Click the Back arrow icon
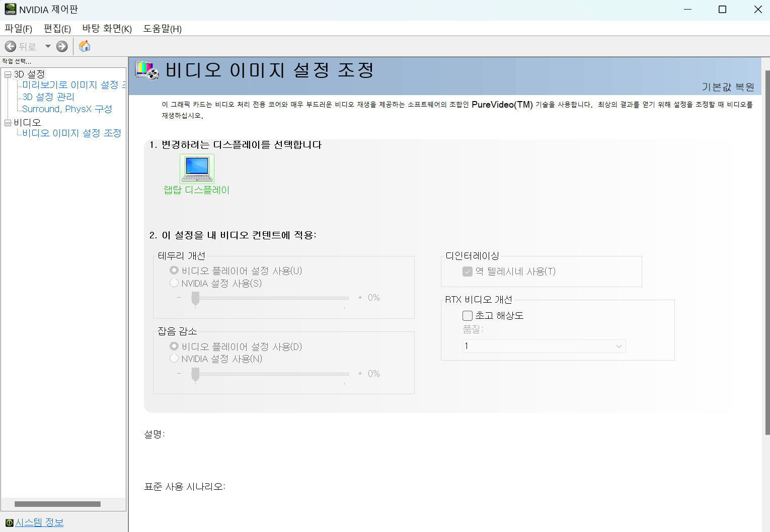The image size is (770, 532). (x=11, y=47)
